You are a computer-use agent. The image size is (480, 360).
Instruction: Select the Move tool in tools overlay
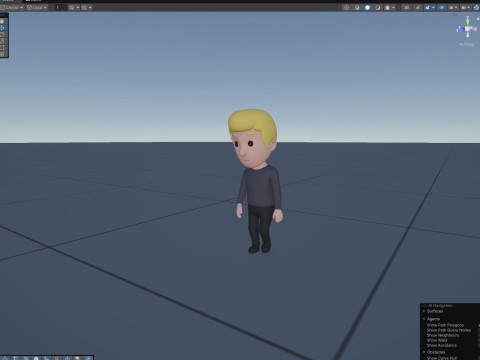pos(3,28)
